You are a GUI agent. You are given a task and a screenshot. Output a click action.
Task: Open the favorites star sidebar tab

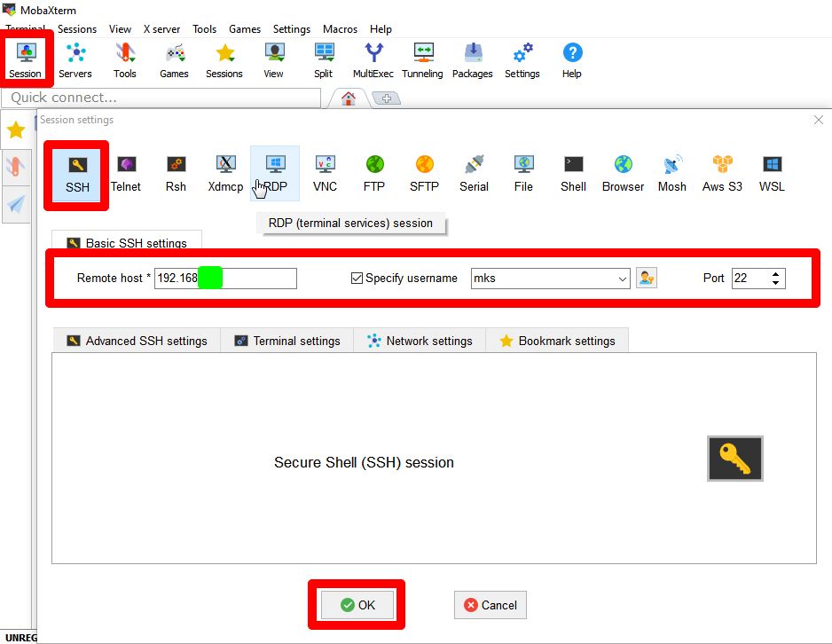click(x=16, y=130)
